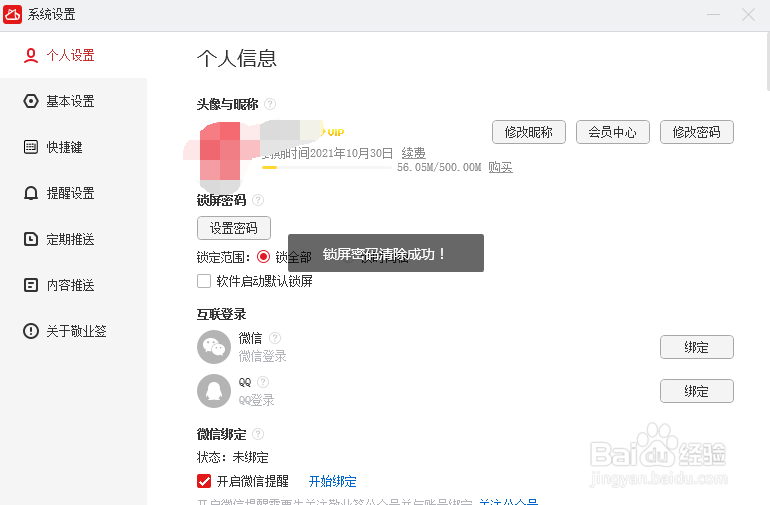
Task: Click the help icon beside 微信绑定
Action: click(x=258, y=434)
